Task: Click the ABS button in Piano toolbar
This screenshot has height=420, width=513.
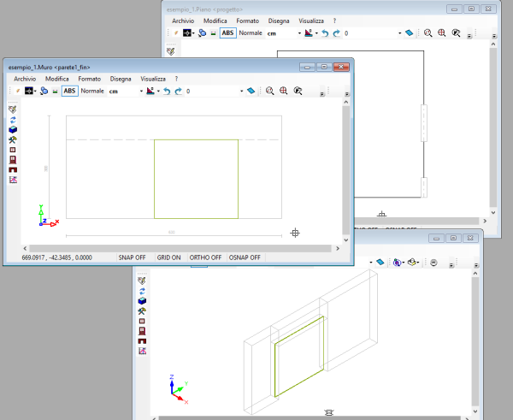Action: (227, 33)
